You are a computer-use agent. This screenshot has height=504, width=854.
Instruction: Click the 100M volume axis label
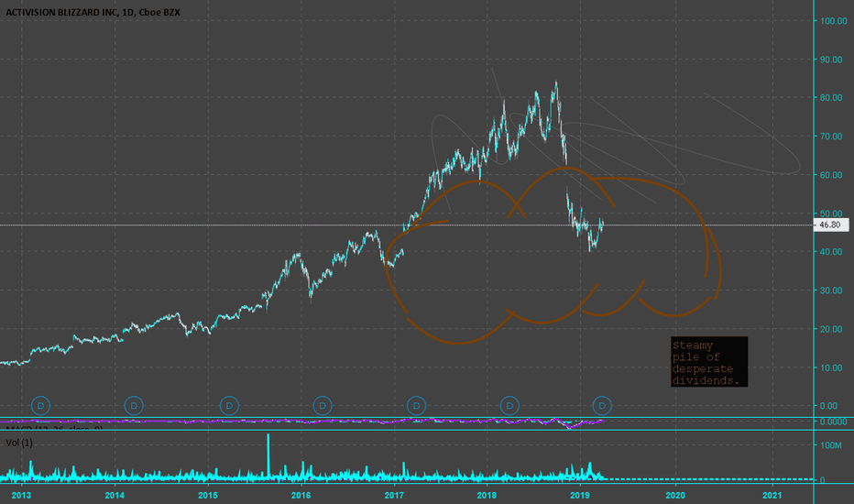click(831, 445)
